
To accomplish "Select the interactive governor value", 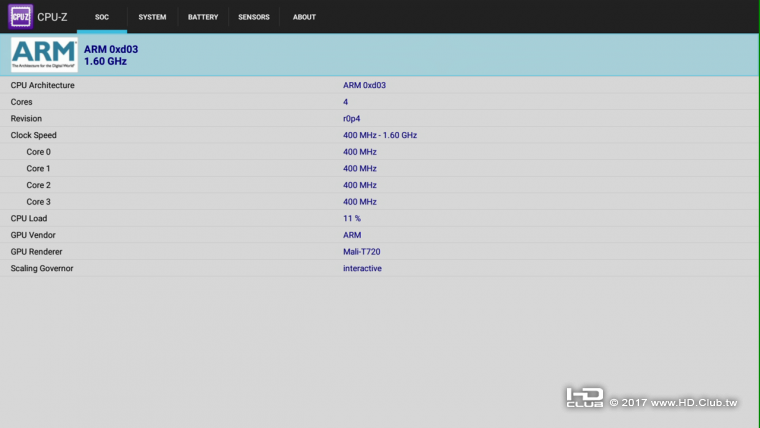I will (362, 269).
